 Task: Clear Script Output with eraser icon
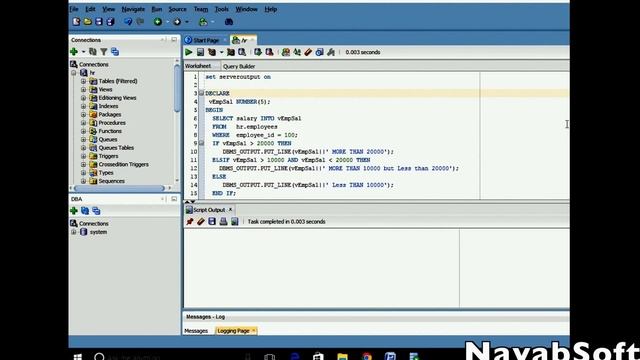pyautogui.click(x=201, y=221)
